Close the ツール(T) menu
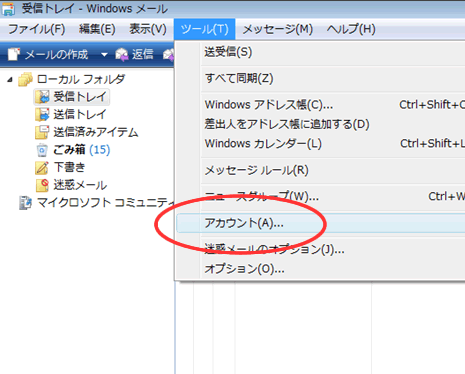The image size is (465, 374). [x=204, y=29]
